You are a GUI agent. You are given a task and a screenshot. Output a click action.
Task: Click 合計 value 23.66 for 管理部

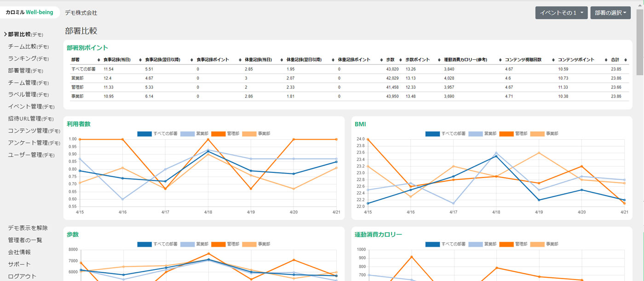616,87
